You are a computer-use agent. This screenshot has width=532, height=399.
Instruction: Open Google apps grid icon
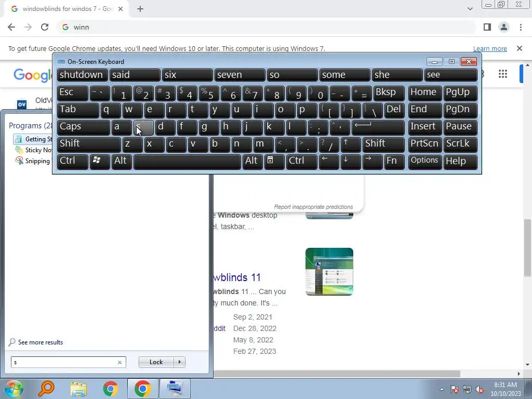coord(503,74)
